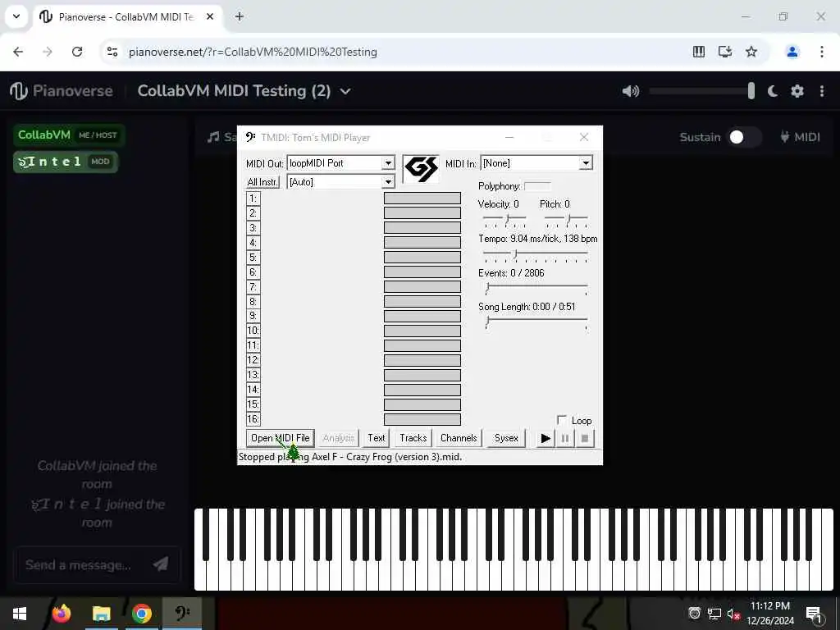840x630 pixels.
Task: Send chat message paper plane icon
Action: [161, 564]
